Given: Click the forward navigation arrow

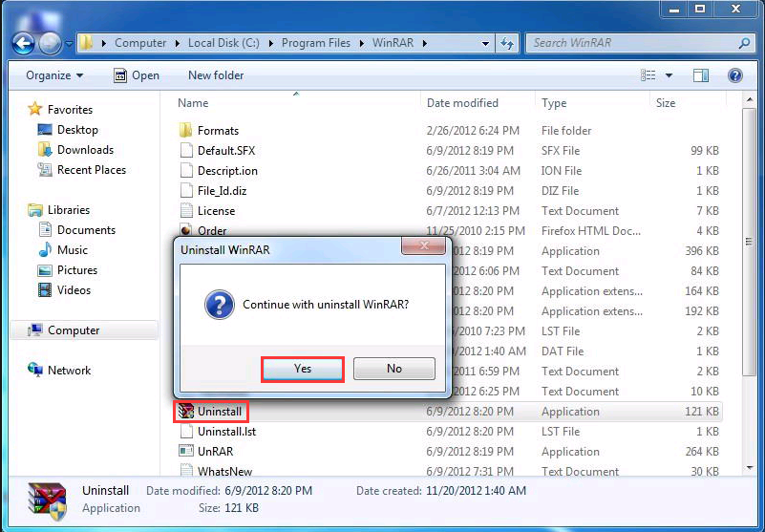Looking at the screenshot, I should click(x=50, y=43).
